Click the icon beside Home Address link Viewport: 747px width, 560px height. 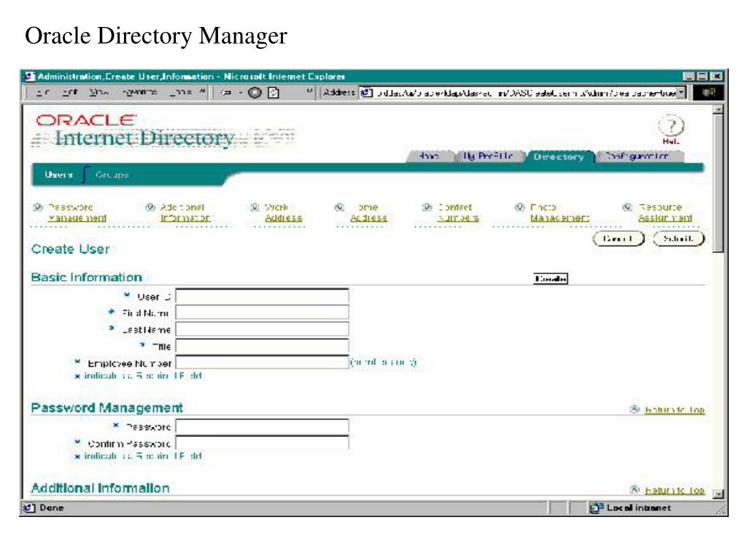pos(339,207)
